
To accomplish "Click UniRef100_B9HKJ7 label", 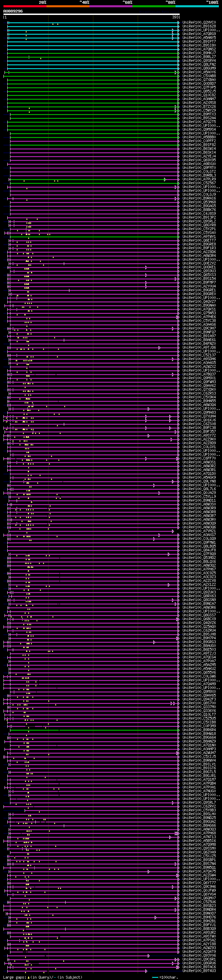I will pos(199,53).
